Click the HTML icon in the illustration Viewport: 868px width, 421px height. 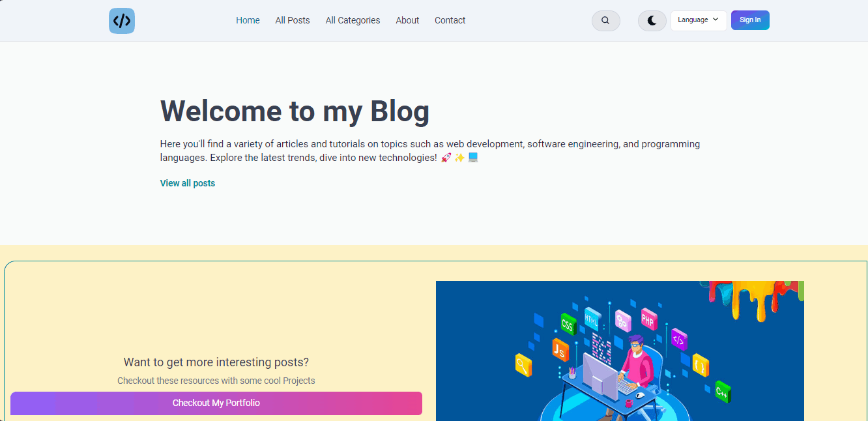coord(592,321)
